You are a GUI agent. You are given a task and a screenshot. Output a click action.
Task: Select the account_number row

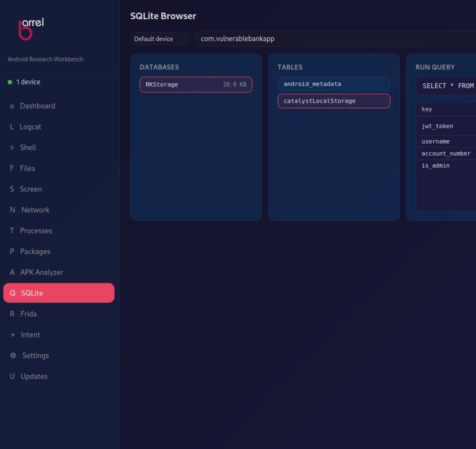(446, 154)
